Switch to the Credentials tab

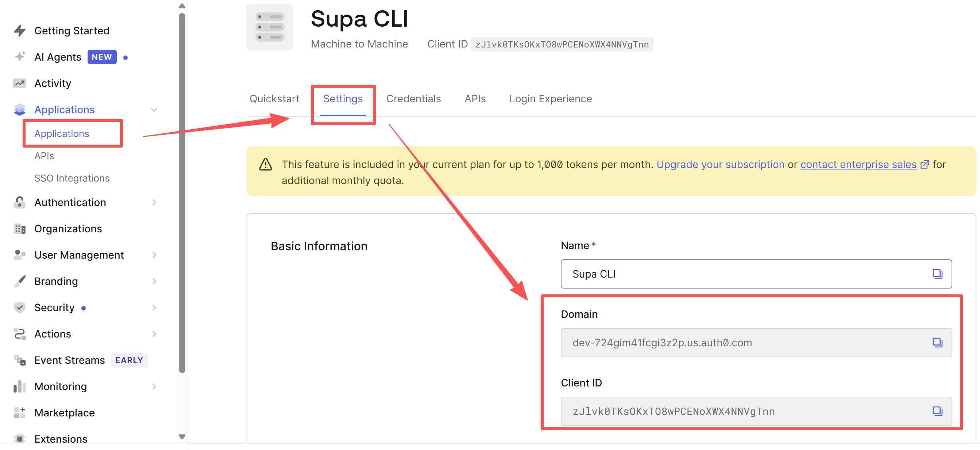[x=413, y=99]
